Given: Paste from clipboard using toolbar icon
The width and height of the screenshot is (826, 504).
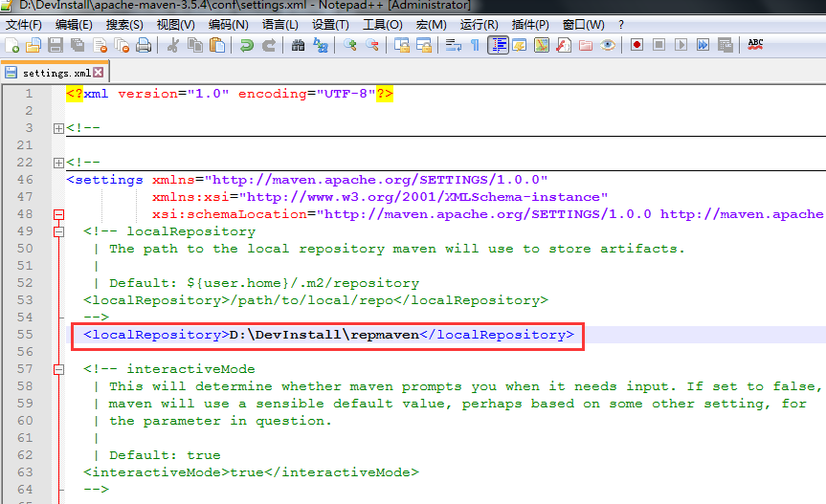Looking at the screenshot, I should pos(217,45).
